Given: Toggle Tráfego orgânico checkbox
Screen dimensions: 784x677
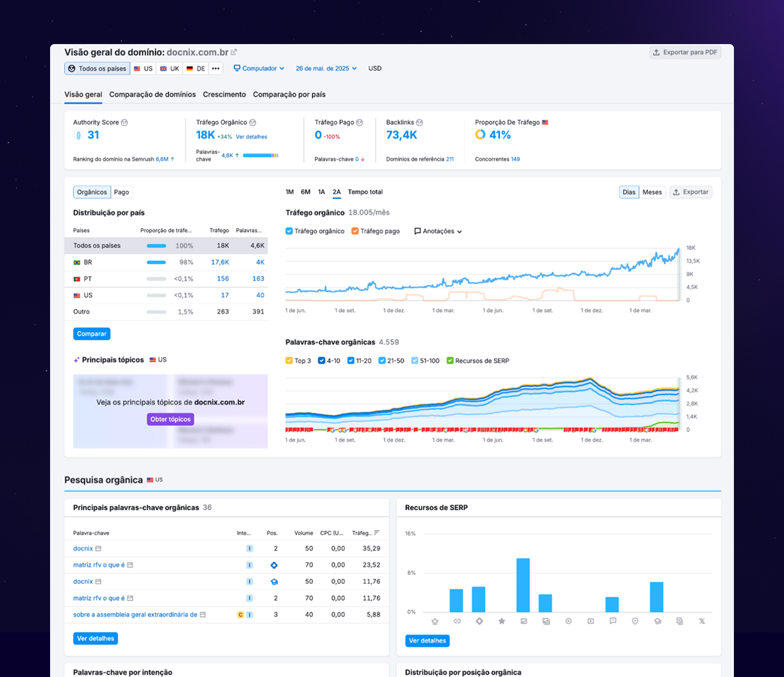Looking at the screenshot, I should pos(289,231).
